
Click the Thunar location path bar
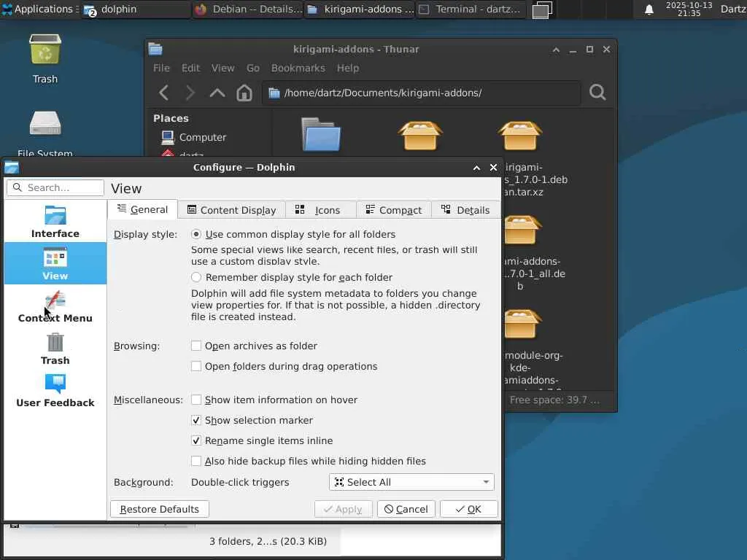pos(422,93)
